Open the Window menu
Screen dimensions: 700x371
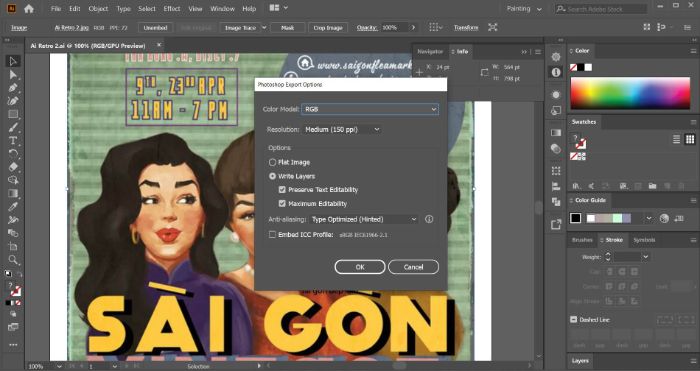point(222,8)
